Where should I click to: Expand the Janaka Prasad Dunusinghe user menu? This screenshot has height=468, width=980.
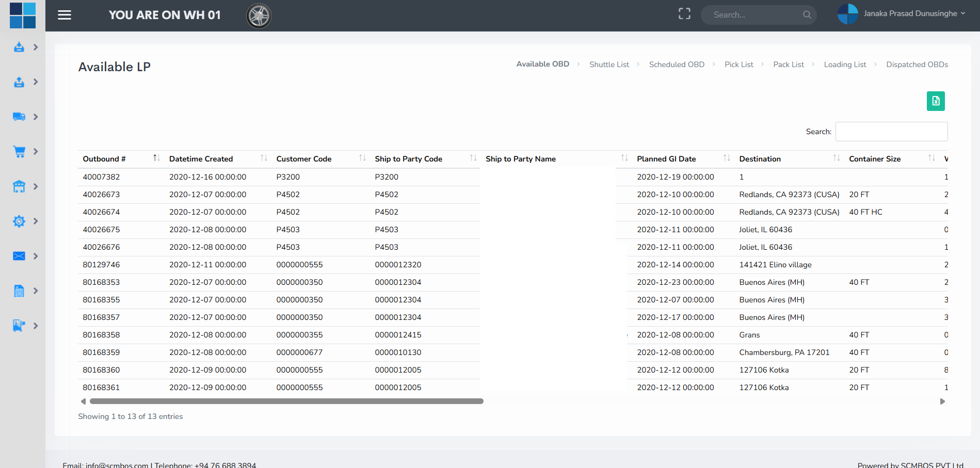(914, 14)
